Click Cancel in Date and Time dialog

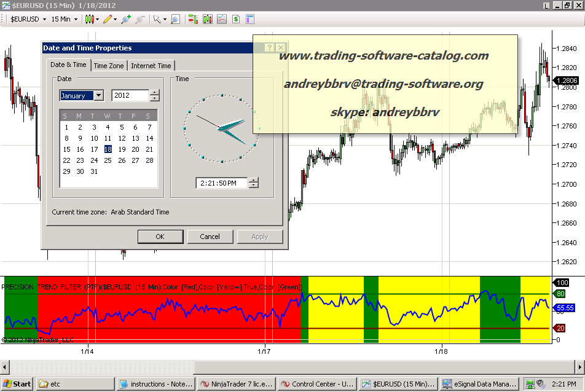210,237
